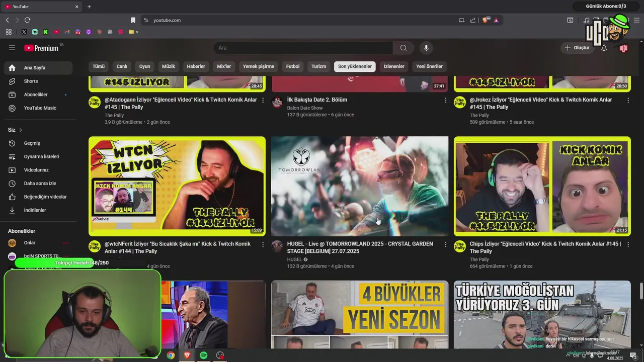Click the search magnifier button

click(x=404, y=48)
